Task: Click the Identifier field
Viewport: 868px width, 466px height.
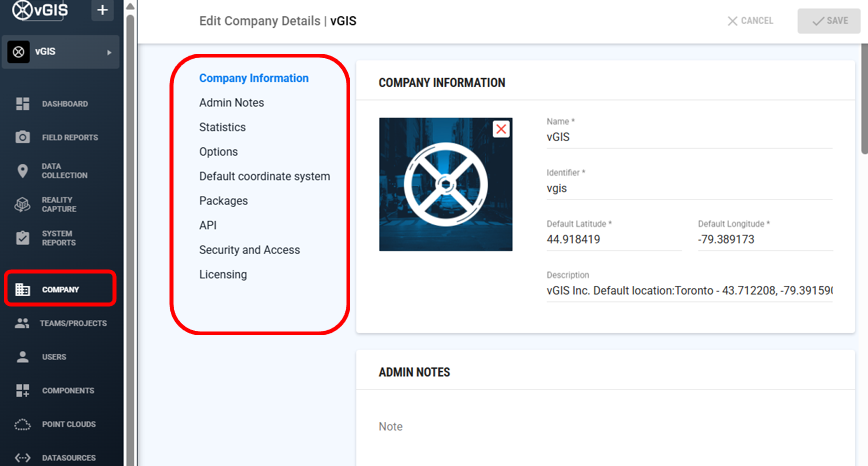Action: (689, 188)
